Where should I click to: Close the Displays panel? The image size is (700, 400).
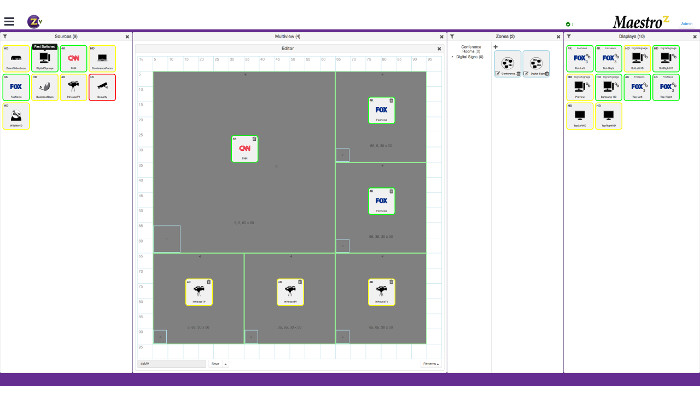(695, 37)
